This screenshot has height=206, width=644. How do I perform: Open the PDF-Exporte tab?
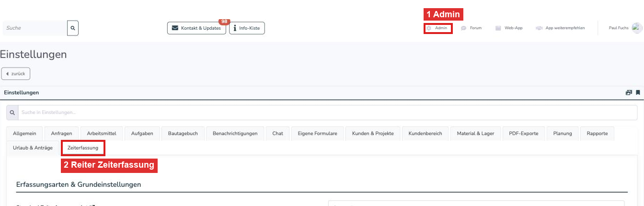coord(524,134)
